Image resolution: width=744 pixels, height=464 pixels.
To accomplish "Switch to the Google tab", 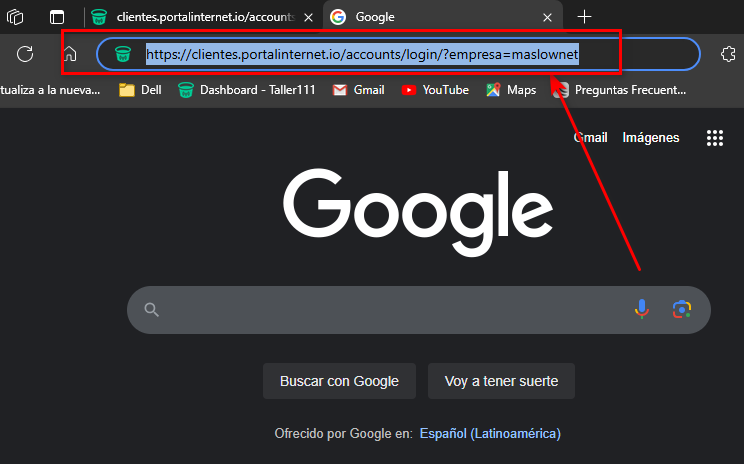I will (442, 17).
